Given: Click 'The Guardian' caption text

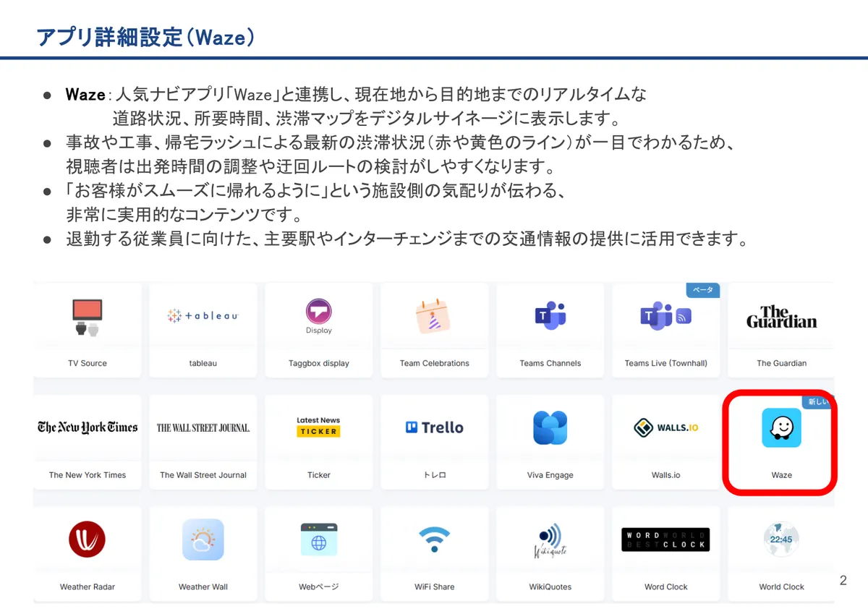Looking at the screenshot, I should (782, 363).
